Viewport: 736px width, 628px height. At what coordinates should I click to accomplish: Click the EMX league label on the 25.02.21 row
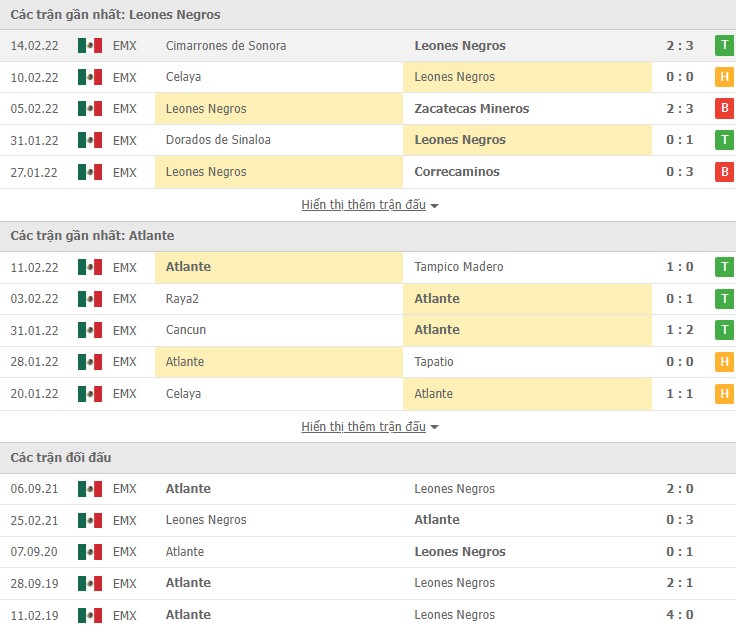click(x=125, y=520)
